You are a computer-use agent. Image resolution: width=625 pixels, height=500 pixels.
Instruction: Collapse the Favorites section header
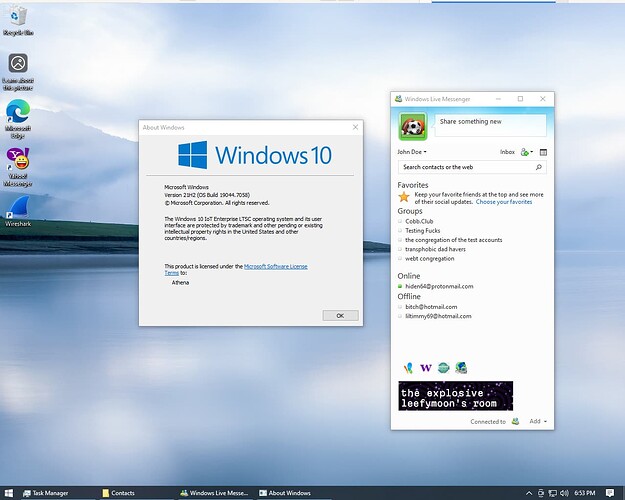coord(413,185)
